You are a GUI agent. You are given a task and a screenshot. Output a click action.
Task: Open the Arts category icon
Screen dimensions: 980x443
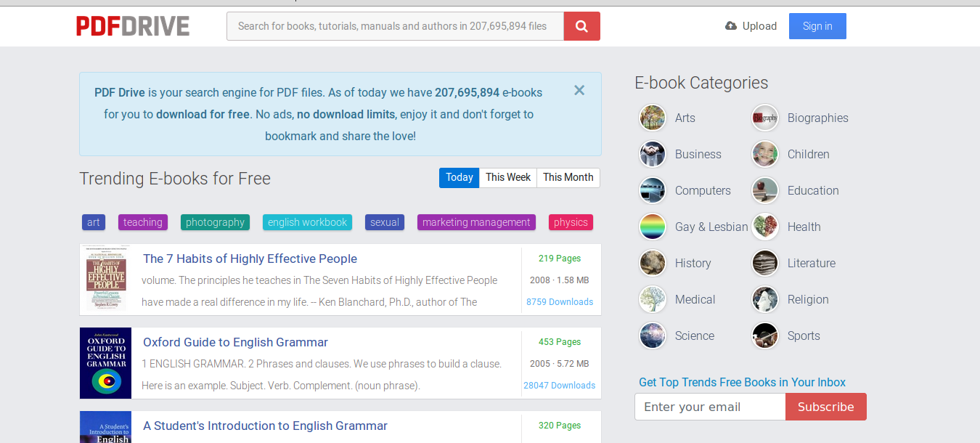click(653, 118)
